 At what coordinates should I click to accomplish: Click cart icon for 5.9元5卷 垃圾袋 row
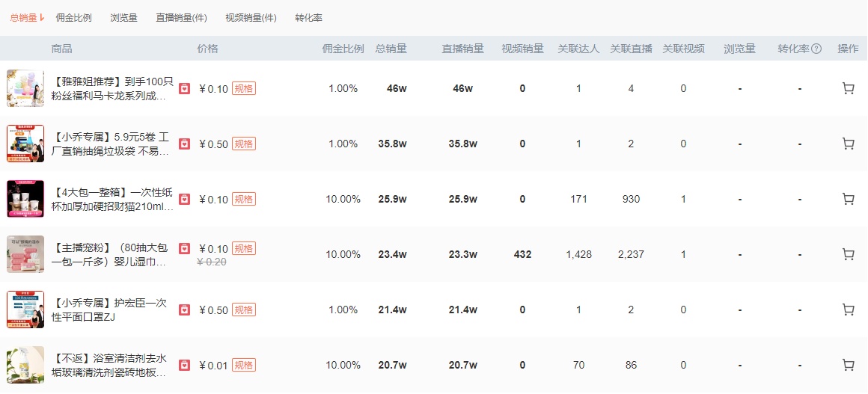[848, 144]
